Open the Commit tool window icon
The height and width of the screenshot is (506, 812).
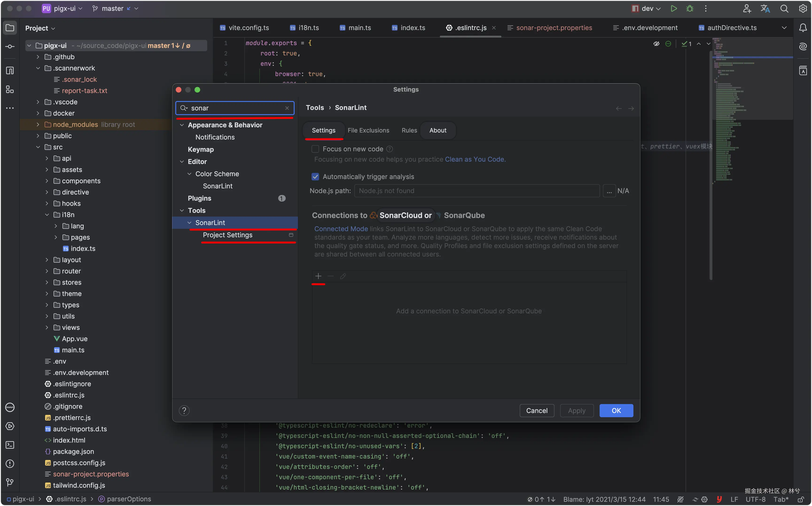(10, 47)
